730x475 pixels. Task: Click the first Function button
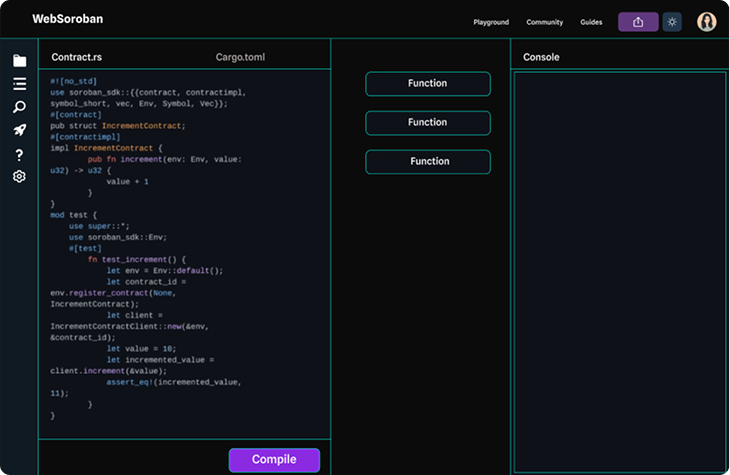428,84
